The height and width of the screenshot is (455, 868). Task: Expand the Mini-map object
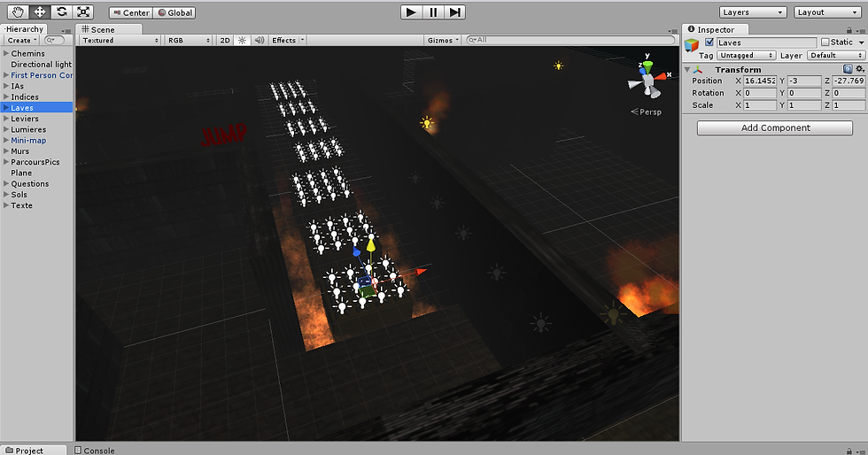(6, 141)
